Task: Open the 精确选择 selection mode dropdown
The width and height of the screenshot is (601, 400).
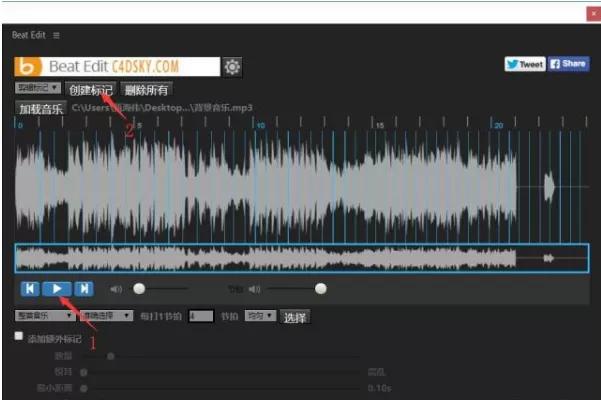Action: 106,316
